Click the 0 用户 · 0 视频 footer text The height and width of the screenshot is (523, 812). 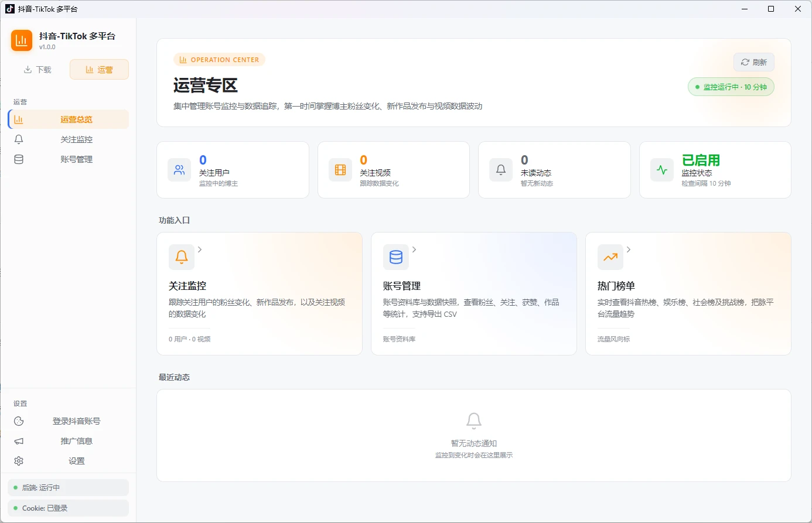[190, 339]
